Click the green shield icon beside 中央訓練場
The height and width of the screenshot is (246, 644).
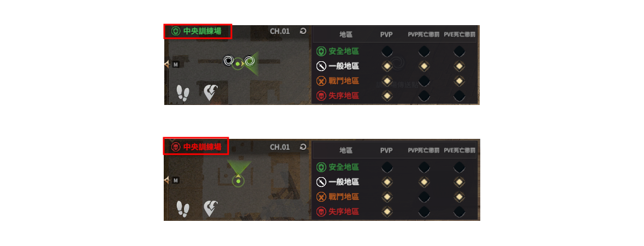tap(176, 31)
